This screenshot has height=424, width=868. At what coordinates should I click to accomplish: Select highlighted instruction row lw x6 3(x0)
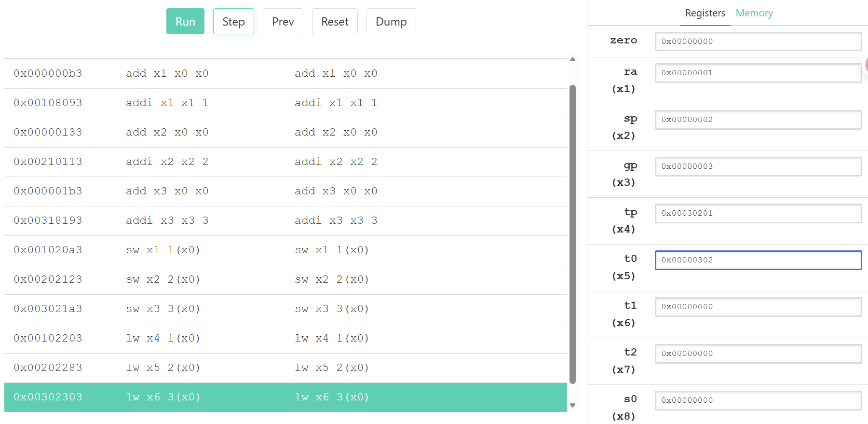(285, 397)
